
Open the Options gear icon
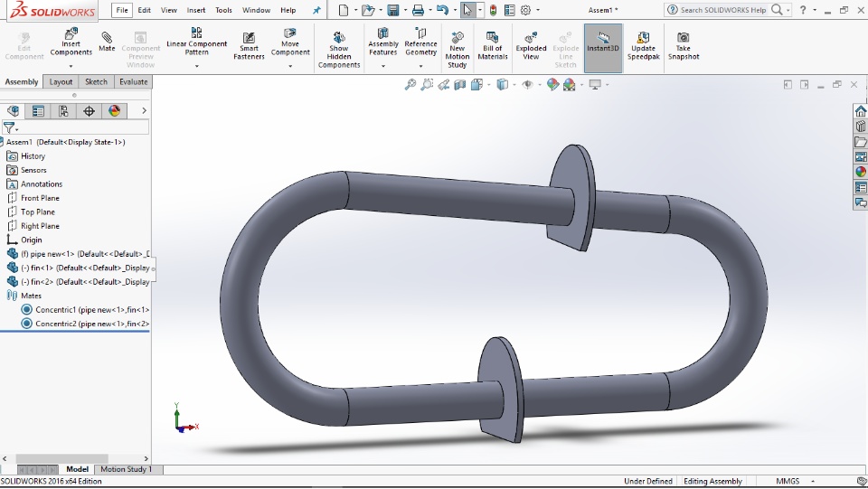click(x=526, y=10)
